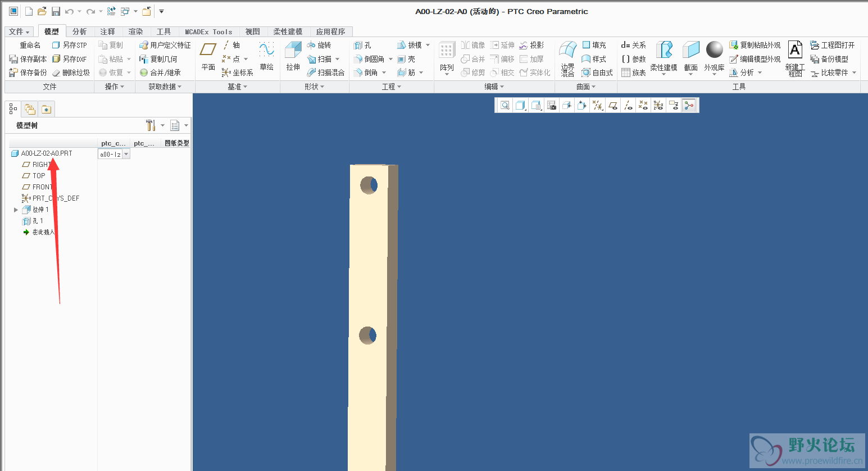Start a 草绘 (Sketch)
Screen dimensions: 868x471
click(x=266, y=56)
